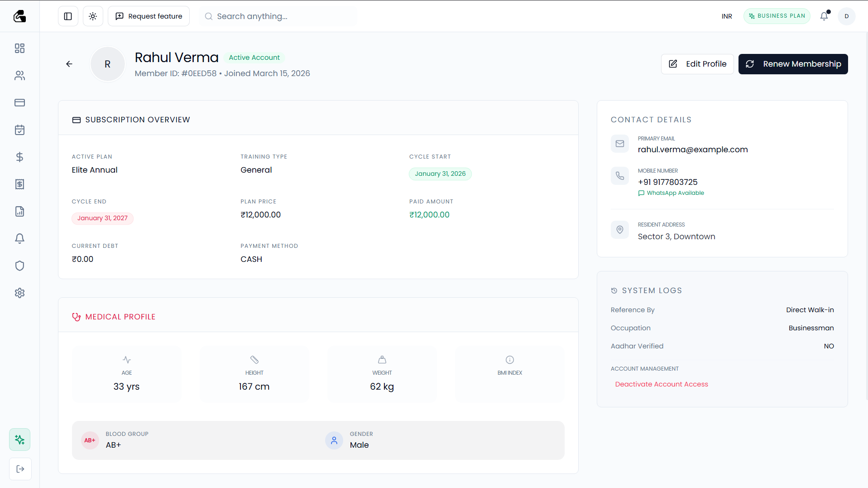Image resolution: width=868 pixels, height=488 pixels.
Task: Open the dashboard icon in sidebar
Action: pos(19,48)
